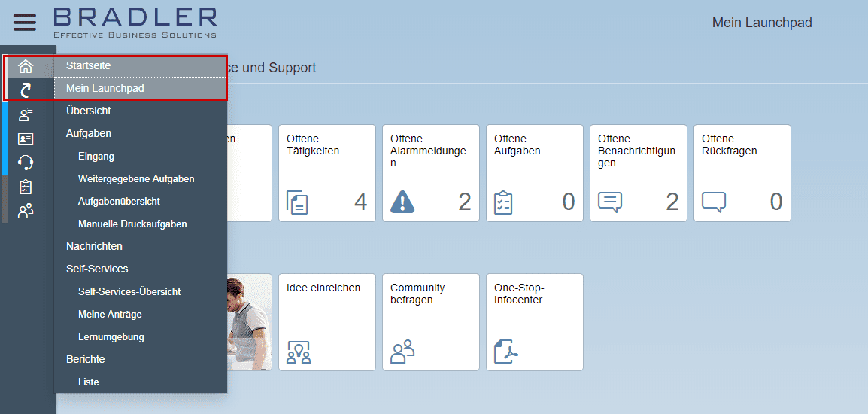Open Eingang under Aufgaben
Viewport: 868px width, 414px height.
coord(141,157)
